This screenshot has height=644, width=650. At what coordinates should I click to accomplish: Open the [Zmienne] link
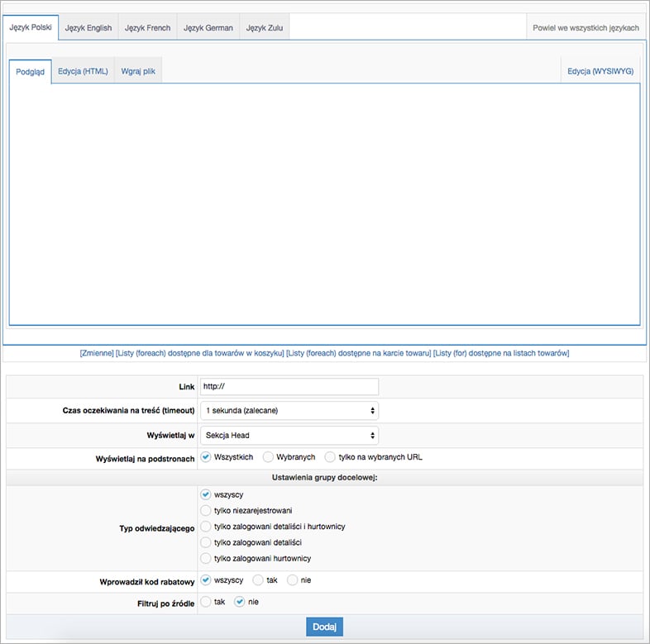[x=97, y=353]
